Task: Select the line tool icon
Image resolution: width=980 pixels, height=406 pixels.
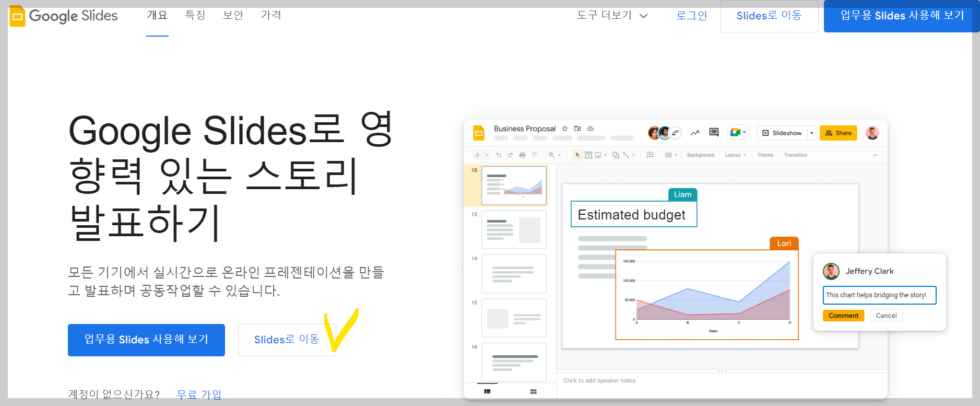Action: click(x=625, y=155)
